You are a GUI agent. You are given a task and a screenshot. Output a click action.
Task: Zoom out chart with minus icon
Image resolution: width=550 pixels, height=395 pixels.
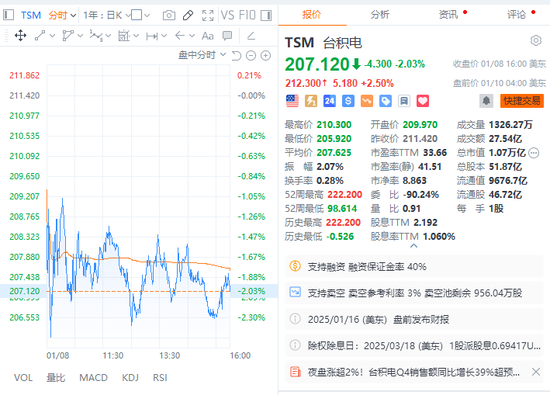pos(251,55)
